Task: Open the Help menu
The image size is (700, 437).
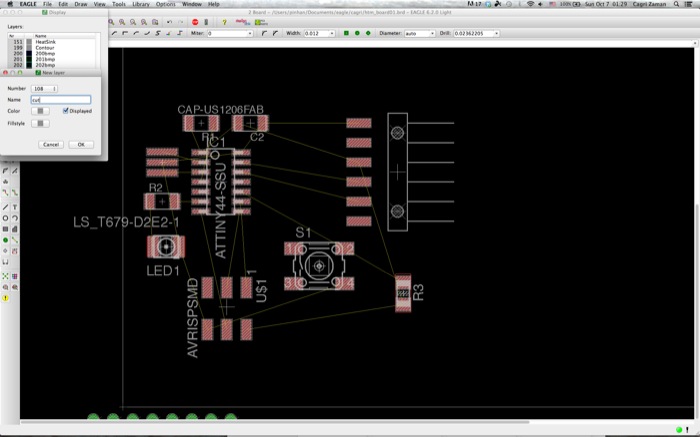Action: (x=214, y=4)
